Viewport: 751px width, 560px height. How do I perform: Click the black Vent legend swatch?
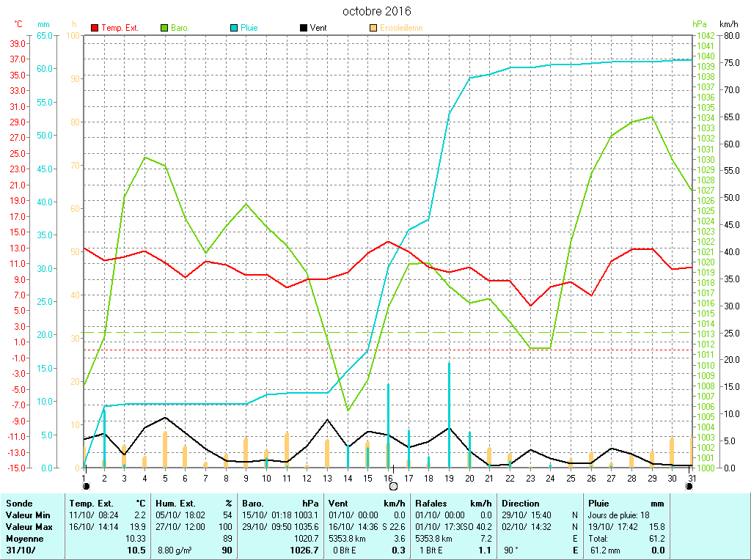tap(304, 28)
